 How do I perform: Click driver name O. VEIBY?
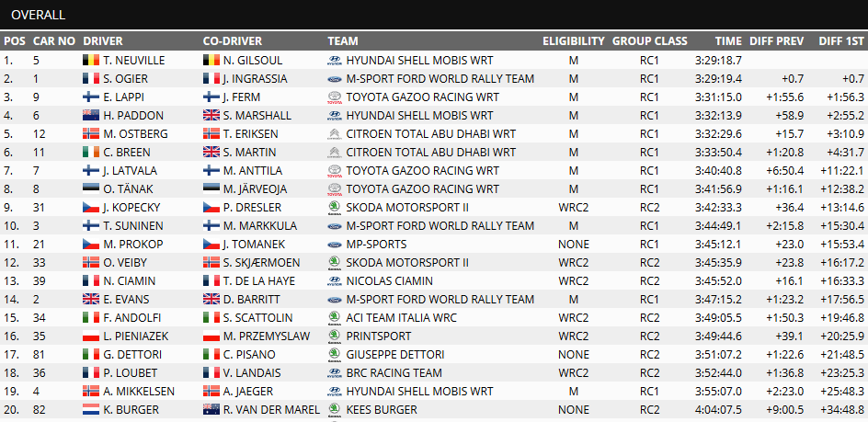[x=126, y=263]
